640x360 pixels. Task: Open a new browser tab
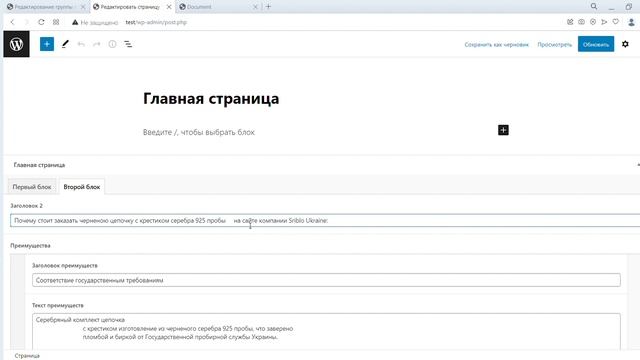click(268, 7)
